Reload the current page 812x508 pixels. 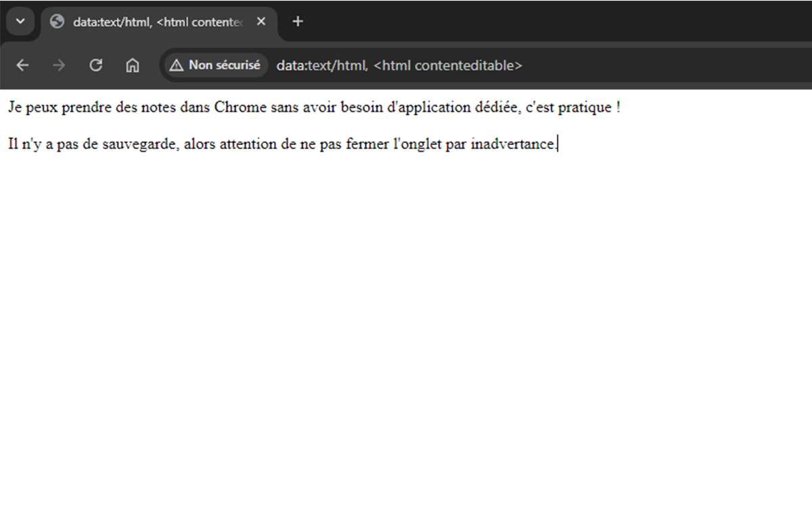click(x=96, y=65)
